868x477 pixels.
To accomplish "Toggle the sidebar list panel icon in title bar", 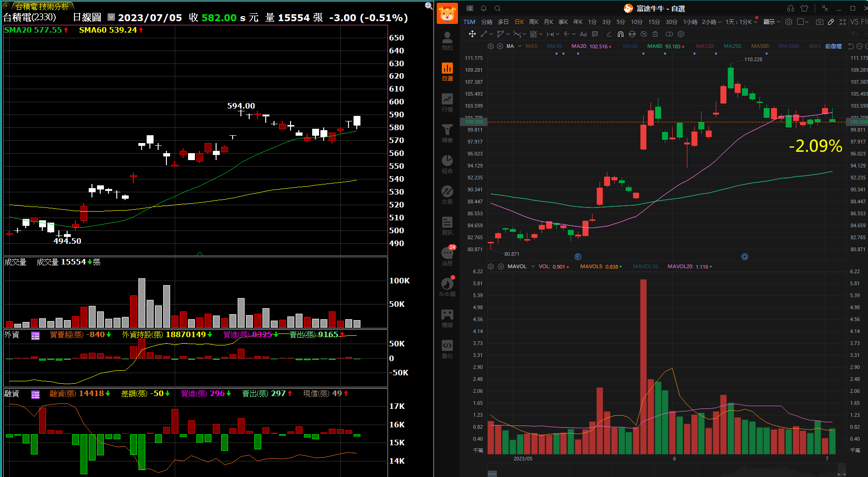I will (470, 8).
